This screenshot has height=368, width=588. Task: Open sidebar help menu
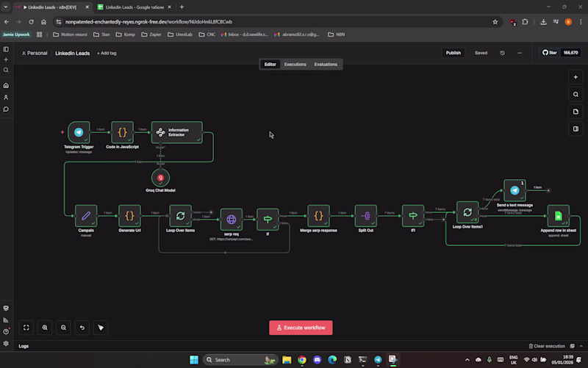[6, 332]
